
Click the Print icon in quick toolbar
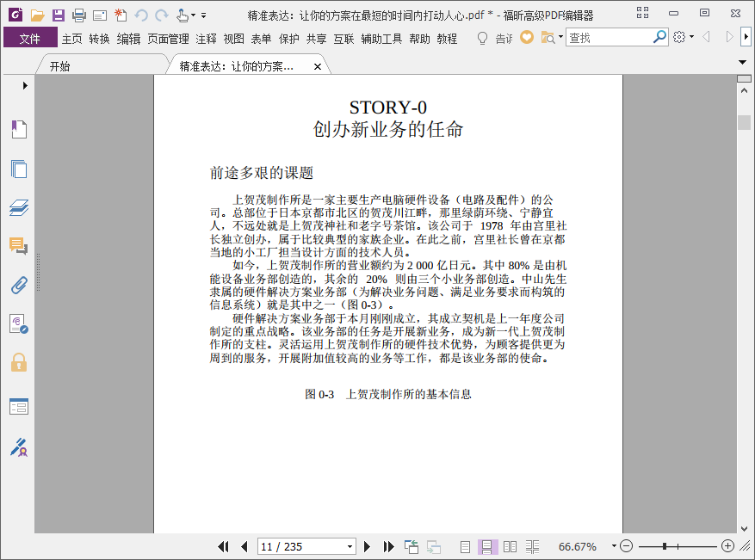(78, 15)
